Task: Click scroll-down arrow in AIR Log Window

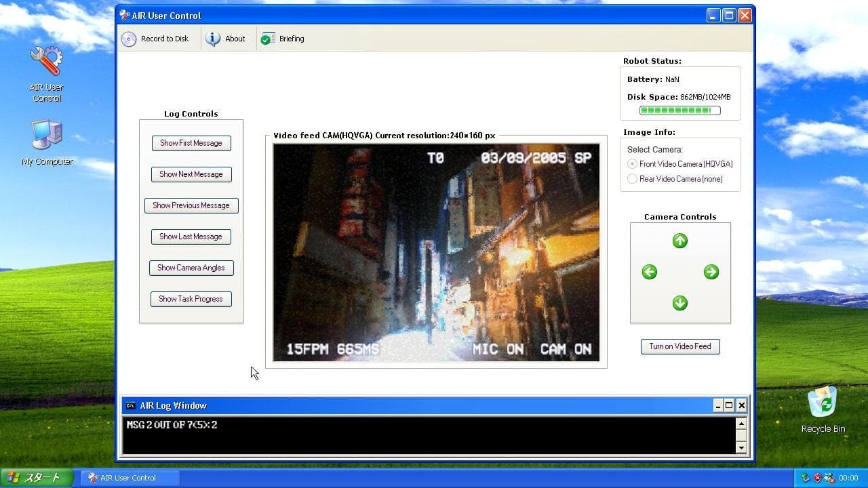Action: (741, 447)
